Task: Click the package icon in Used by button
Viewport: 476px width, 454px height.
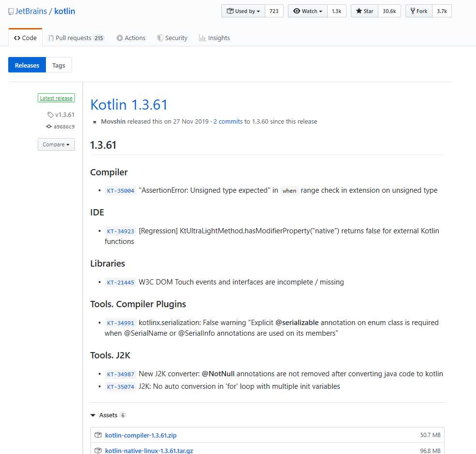Action: (x=230, y=11)
